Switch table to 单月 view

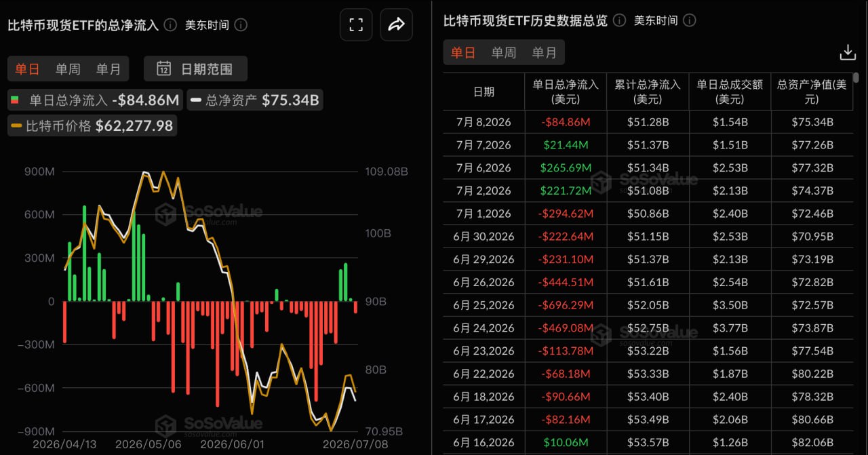click(x=544, y=52)
